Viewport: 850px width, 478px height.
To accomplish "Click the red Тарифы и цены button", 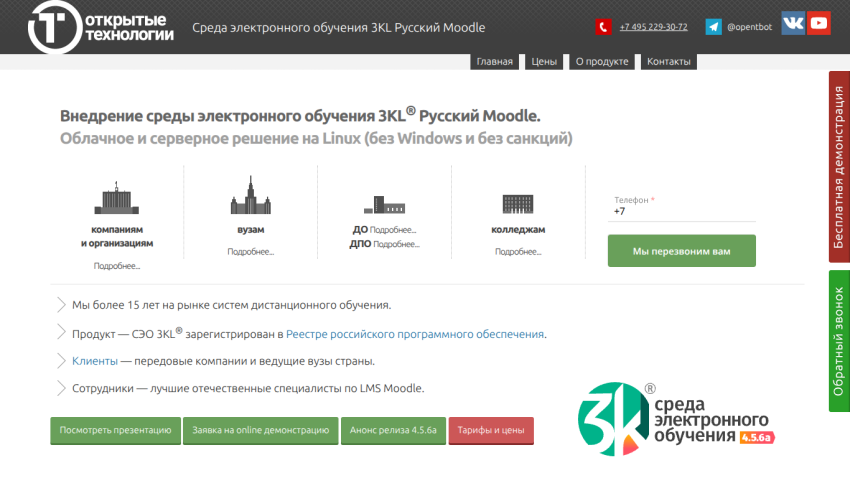I will pos(491,430).
